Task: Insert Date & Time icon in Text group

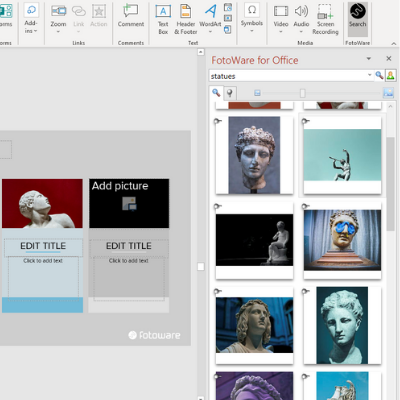Action: pos(228,7)
